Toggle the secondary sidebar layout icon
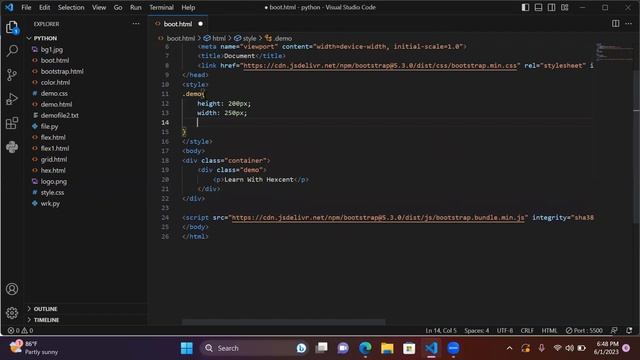This screenshot has height=360, width=640. pyautogui.click(x=551, y=7)
